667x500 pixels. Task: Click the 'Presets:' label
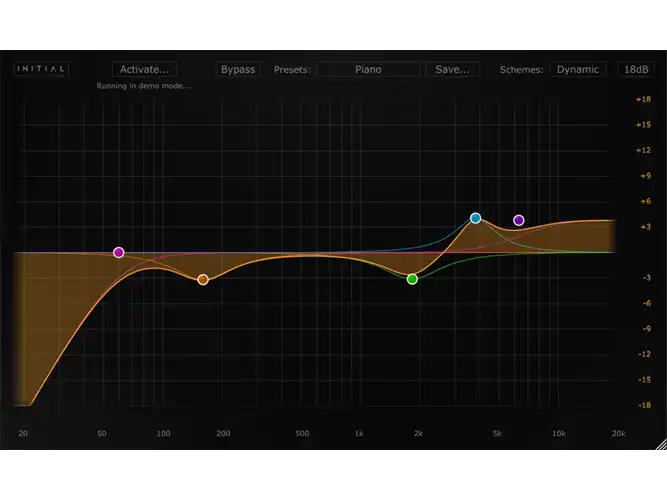click(x=292, y=70)
